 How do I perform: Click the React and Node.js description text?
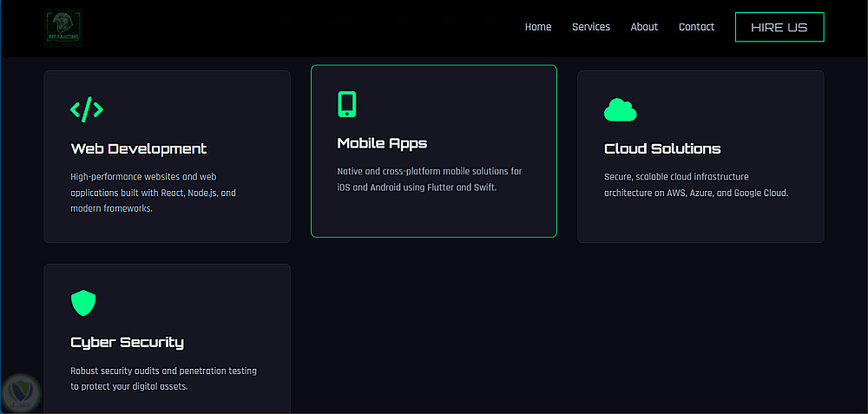coord(153,193)
